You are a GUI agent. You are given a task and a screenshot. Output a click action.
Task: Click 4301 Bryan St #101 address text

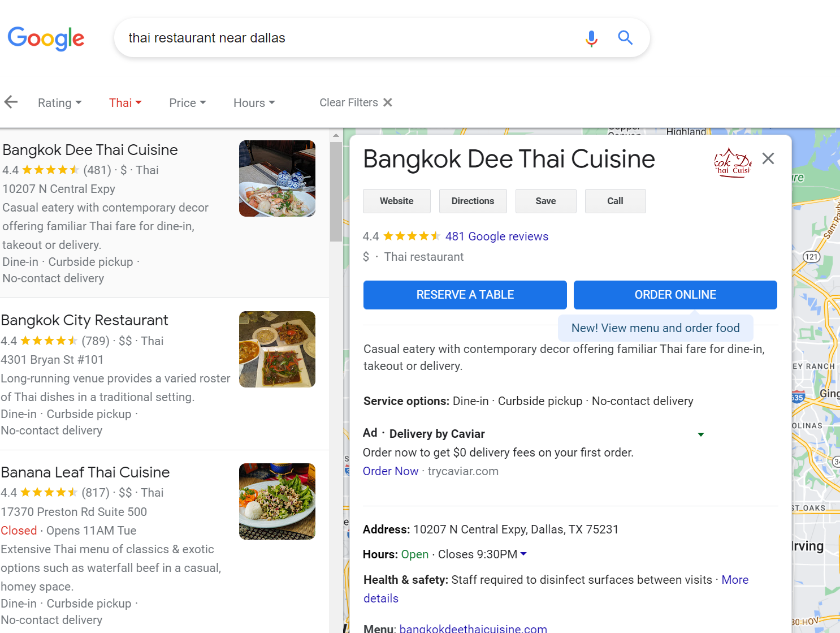pyautogui.click(x=52, y=360)
